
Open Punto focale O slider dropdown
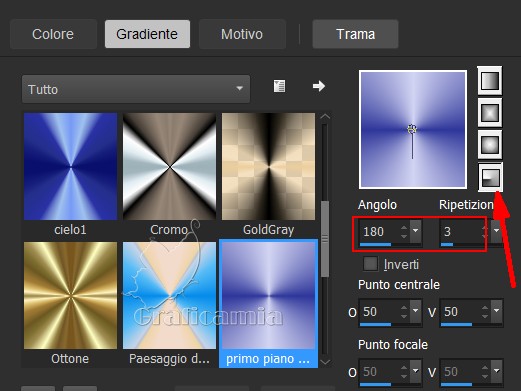coord(416,371)
